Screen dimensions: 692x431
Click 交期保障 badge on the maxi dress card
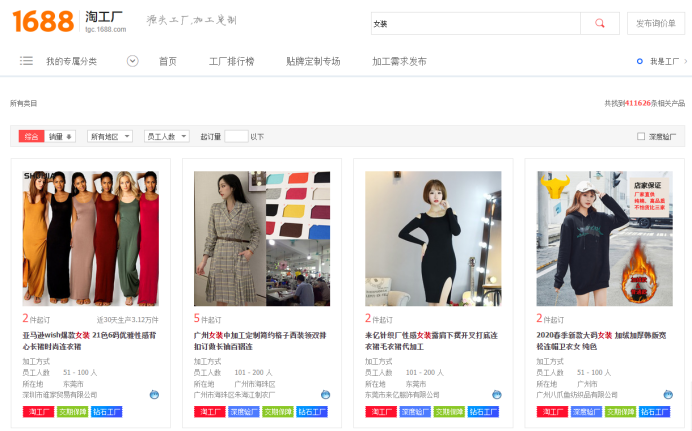pos(73,412)
